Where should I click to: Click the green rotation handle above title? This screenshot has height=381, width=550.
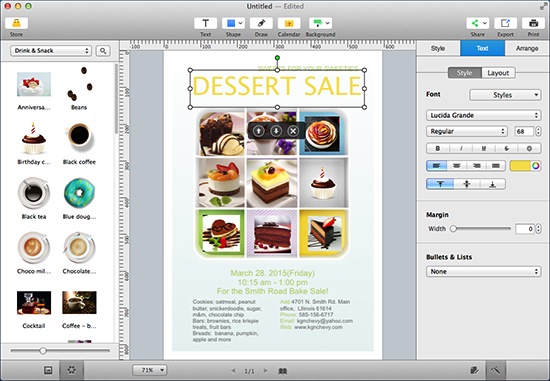click(x=277, y=58)
